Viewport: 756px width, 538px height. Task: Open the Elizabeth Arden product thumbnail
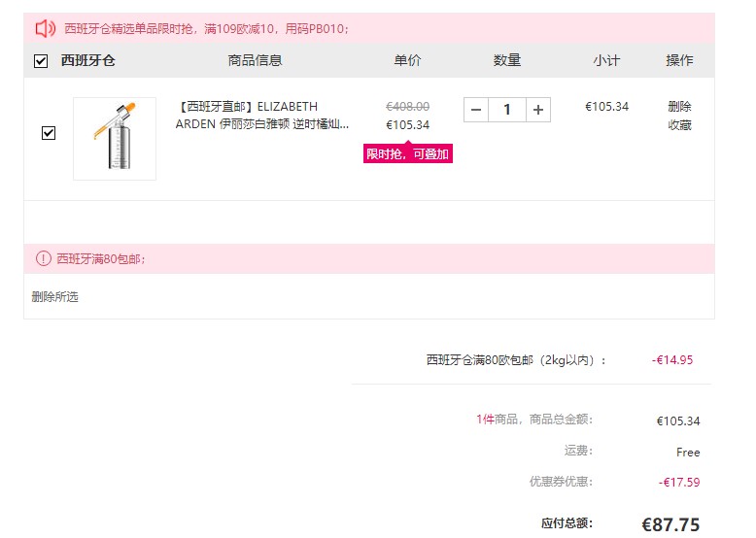115,139
